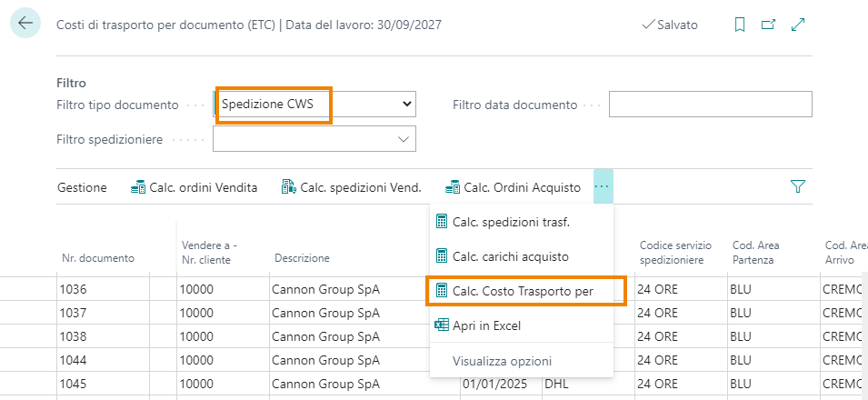The height and width of the screenshot is (400, 868).
Task: Click Nr. documento column header
Action: (98, 258)
